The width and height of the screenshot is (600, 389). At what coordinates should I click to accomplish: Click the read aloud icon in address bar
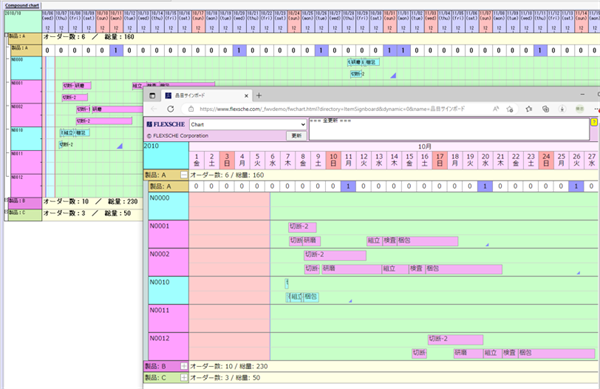click(x=496, y=109)
